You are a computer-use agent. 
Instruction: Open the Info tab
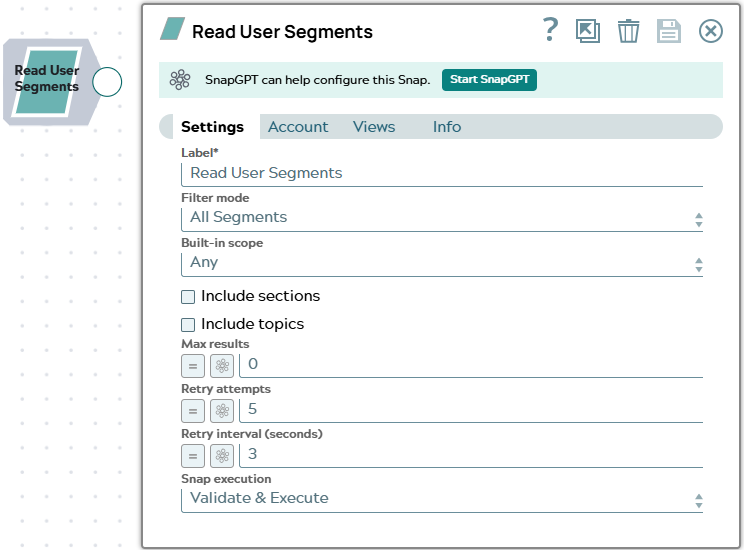(x=446, y=127)
